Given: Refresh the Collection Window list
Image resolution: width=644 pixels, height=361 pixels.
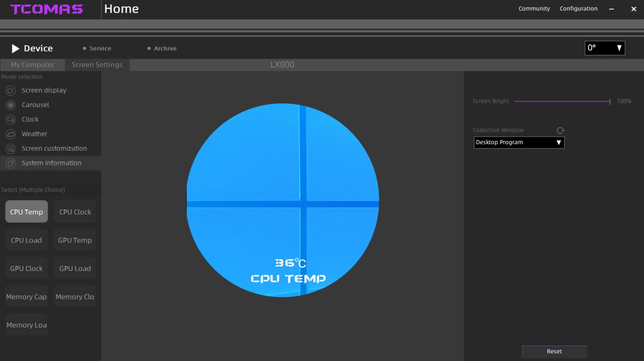Looking at the screenshot, I should pos(560,131).
